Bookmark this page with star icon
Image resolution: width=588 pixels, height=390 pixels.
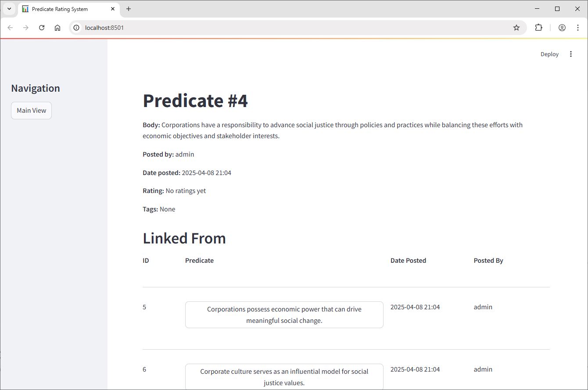click(x=516, y=28)
